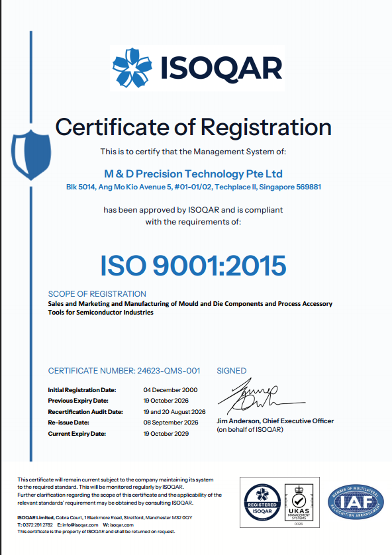Click the IAF multilateral recognition logo
The image size is (392, 555).
[356, 502]
